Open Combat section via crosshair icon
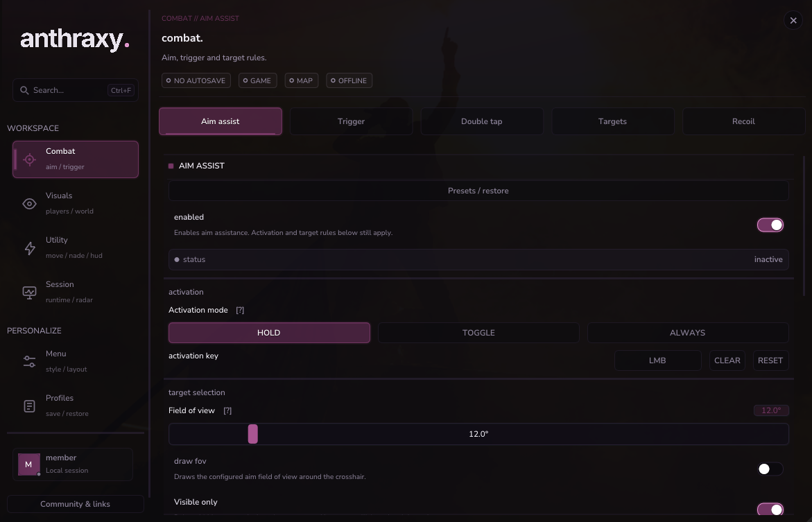The width and height of the screenshot is (812, 522). [30, 159]
